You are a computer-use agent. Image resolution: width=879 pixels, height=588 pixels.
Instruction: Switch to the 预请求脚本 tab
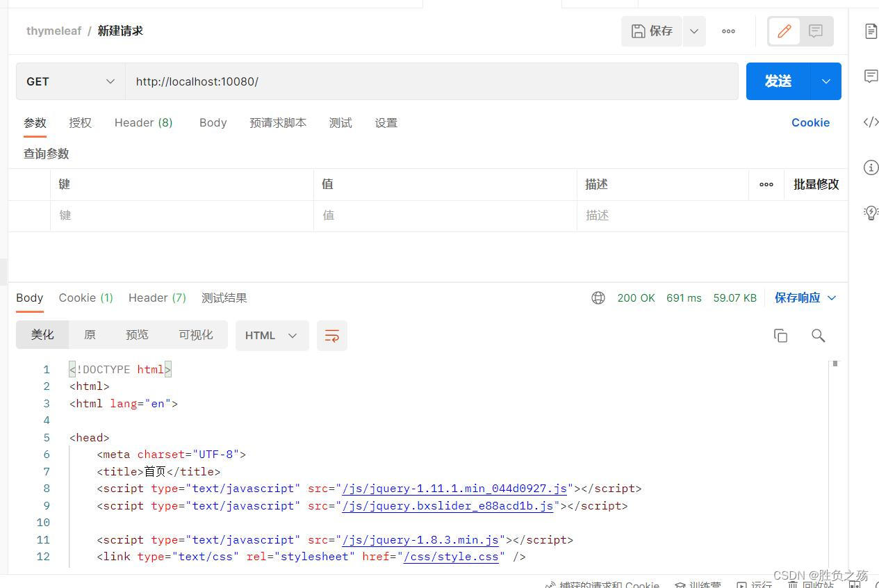pos(278,123)
